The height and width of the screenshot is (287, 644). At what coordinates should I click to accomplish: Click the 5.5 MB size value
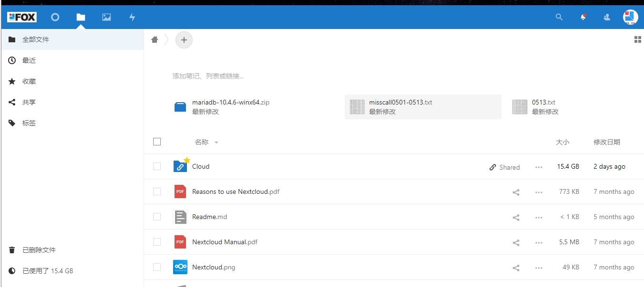(569, 242)
